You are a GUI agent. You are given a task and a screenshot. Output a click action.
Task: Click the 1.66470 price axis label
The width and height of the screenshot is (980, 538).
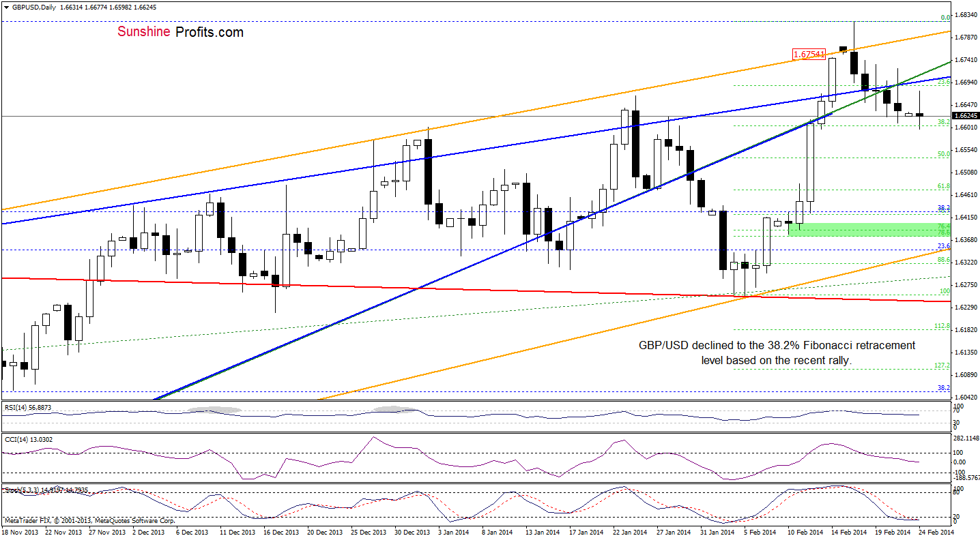[966, 104]
